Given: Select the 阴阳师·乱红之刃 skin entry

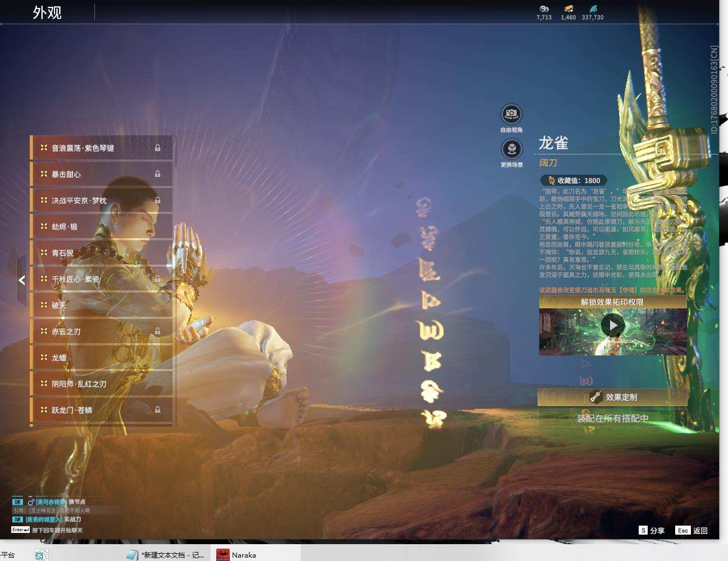Looking at the screenshot, I should (x=102, y=384).
